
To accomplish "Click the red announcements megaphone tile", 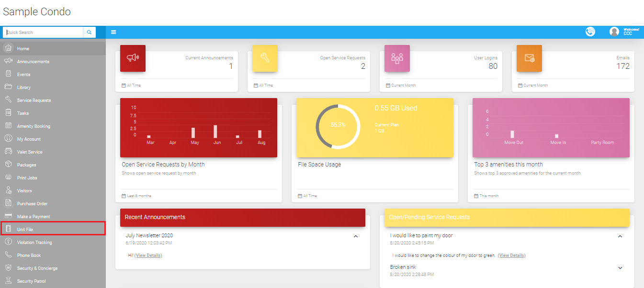I will [133, 58].
